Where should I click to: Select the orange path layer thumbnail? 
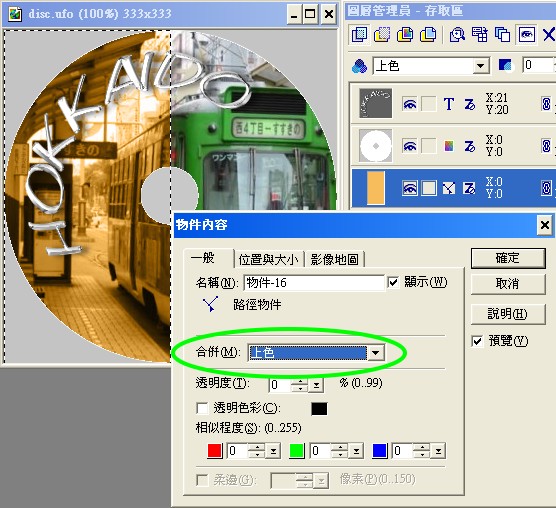point(376,188)
